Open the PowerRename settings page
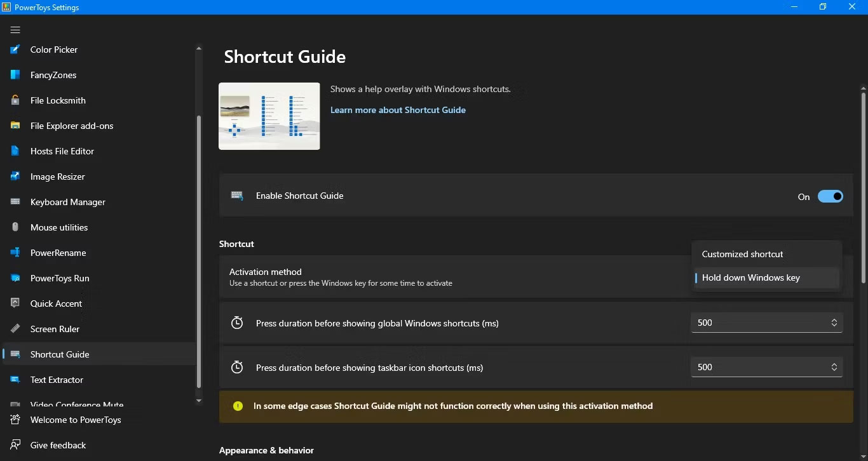 (x=58, y=253)
